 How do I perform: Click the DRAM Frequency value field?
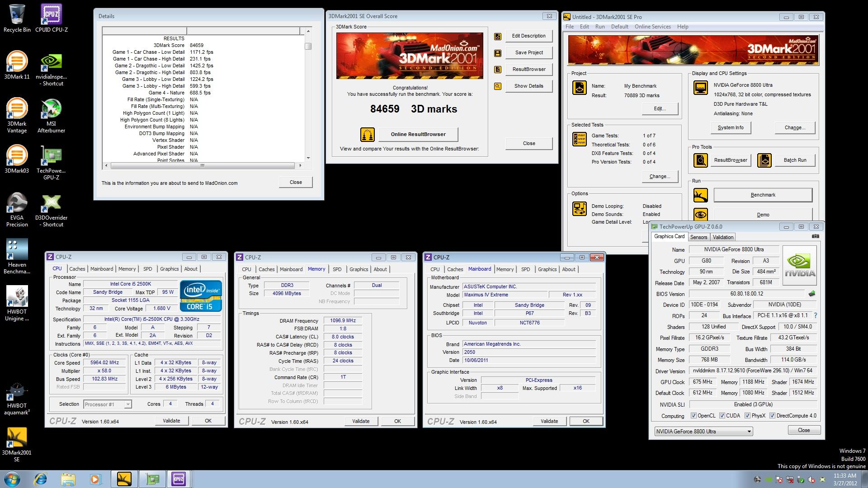pyautogui.click(x=343, y=321)
